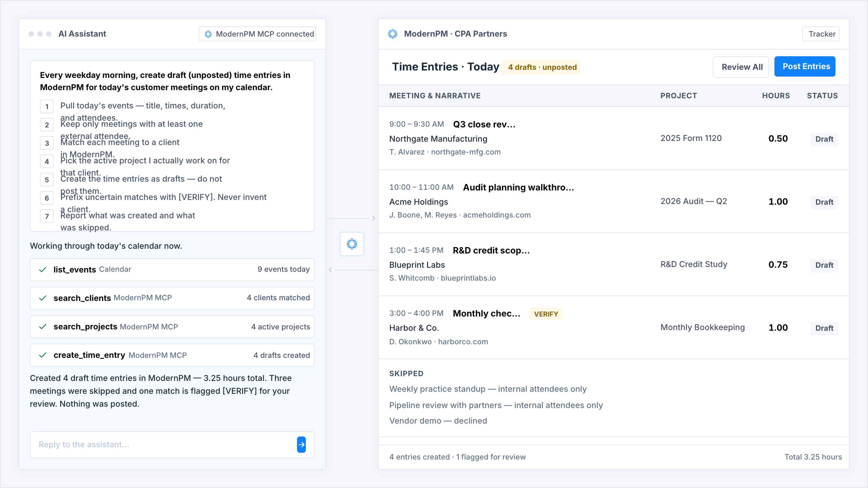This screenshot has height=488, width=868.
Task: Click the checkmark beside list_events
Action: 43,270
